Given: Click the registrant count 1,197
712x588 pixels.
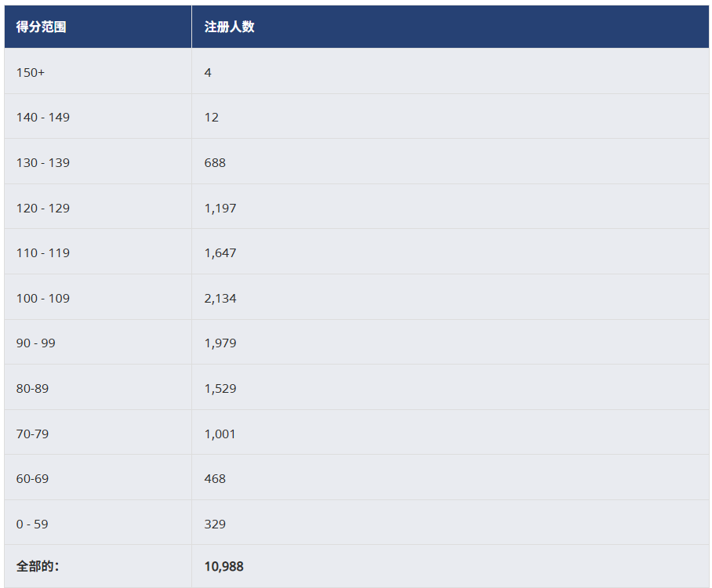Looking at the screenshot, I should [220, 208].
